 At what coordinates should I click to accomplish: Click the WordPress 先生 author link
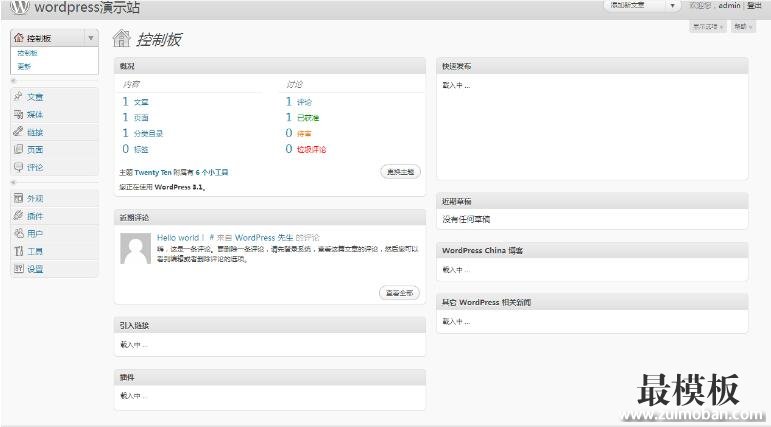click(264, 238)
